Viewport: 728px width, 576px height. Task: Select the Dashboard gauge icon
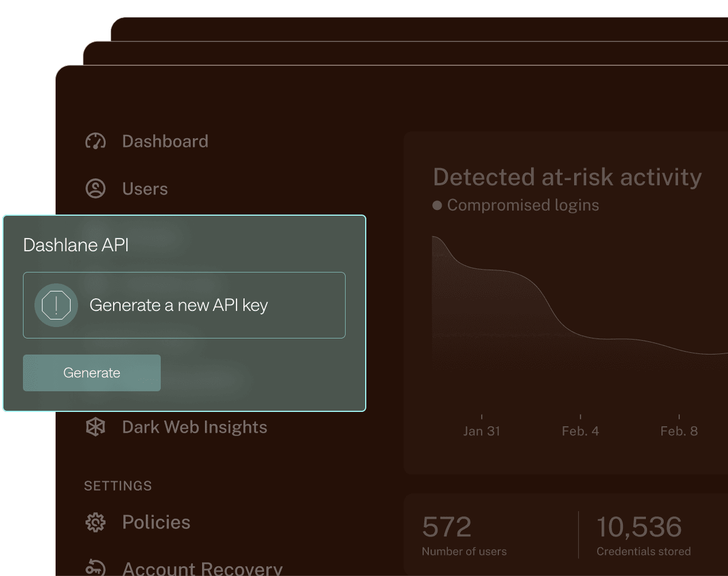(95, 141)
